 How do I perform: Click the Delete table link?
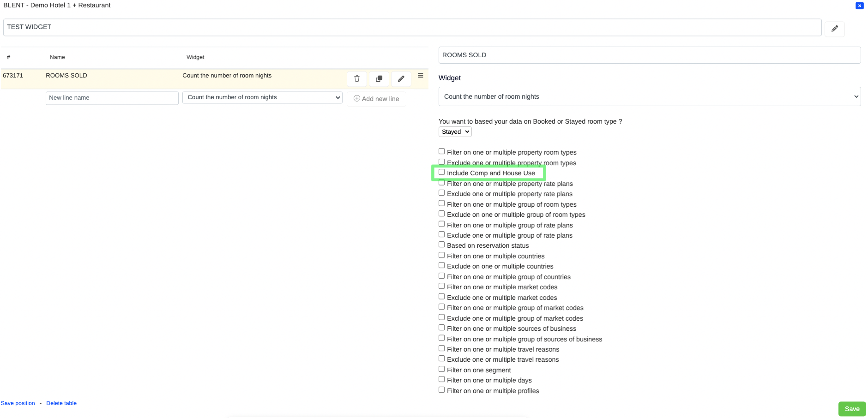[x=61, y=403]
